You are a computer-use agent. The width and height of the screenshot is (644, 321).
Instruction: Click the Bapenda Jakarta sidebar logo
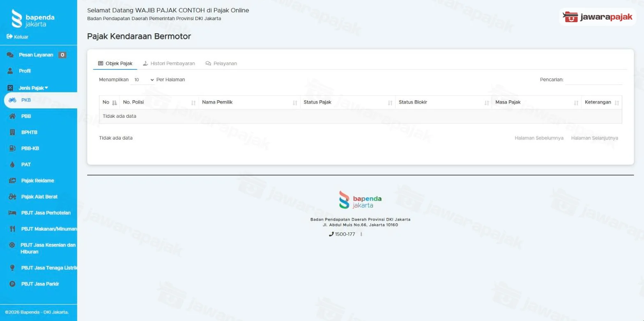click(33, 18)
